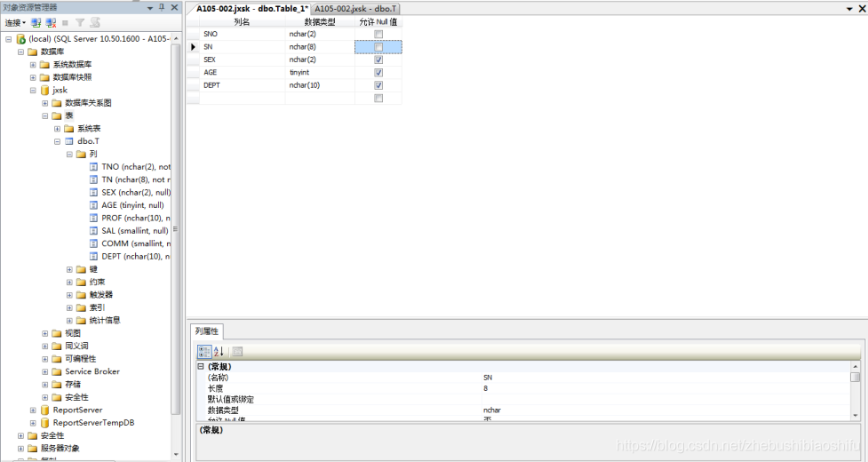868x462 pixels.
Task: Collapse the 数据库 folder
Action: click(x=20, y=52)
